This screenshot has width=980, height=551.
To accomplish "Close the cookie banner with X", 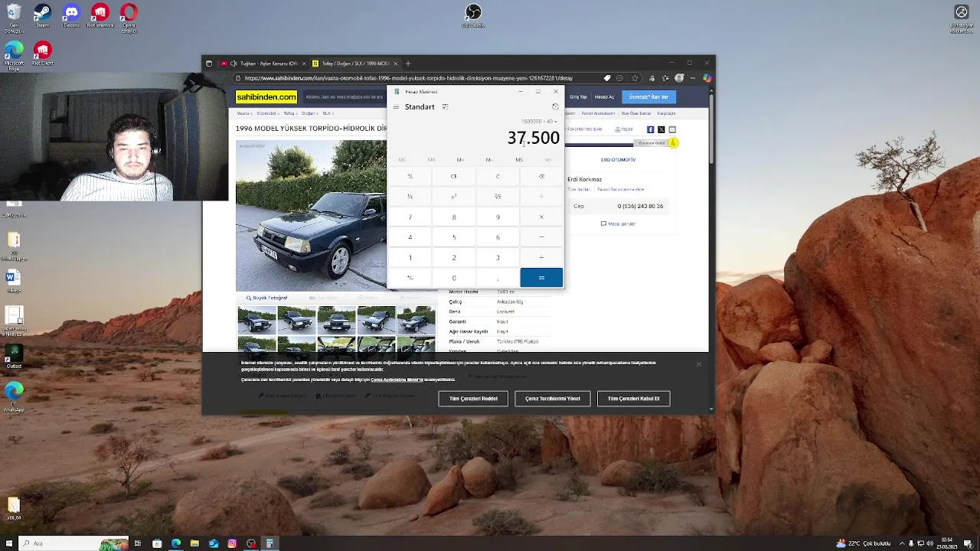I will [699, 364].
